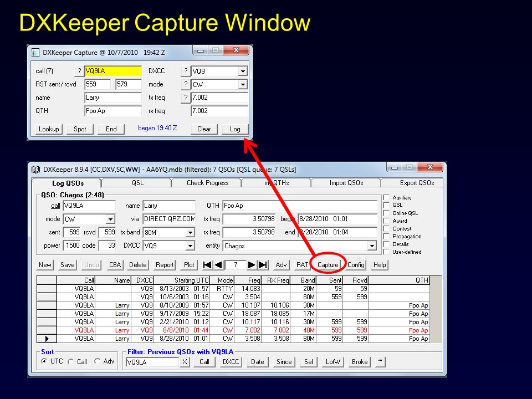The height and width of the screenshot is (399, 532).
Task: Select the red 8/8/2010 01:44 log row
Action: pyautogui.click(x=233, y=330)
